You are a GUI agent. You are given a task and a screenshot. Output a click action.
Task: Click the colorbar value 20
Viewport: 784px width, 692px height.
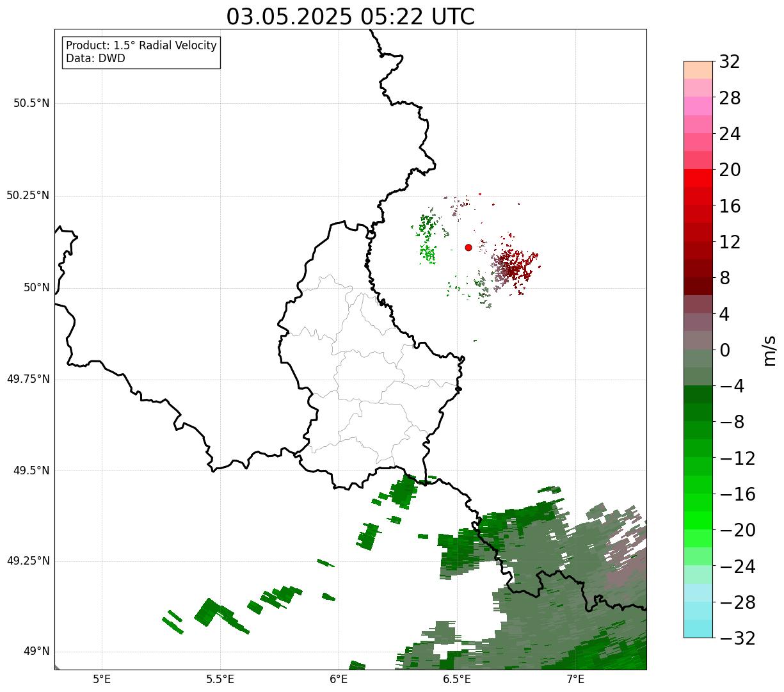click(x=730, y=170)
